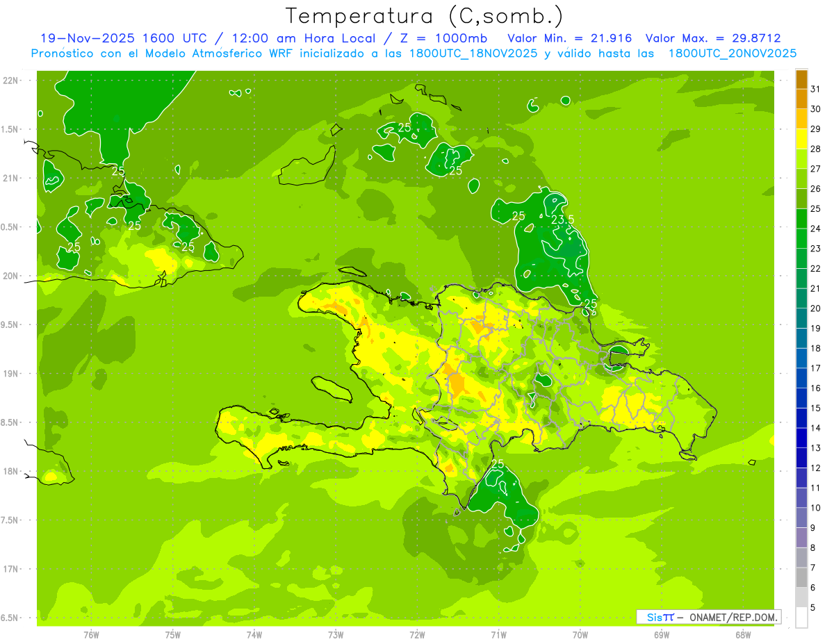The image size is (834, 644).
Task: Click the '71W' longitude axis label
Action: coord(498,635)
